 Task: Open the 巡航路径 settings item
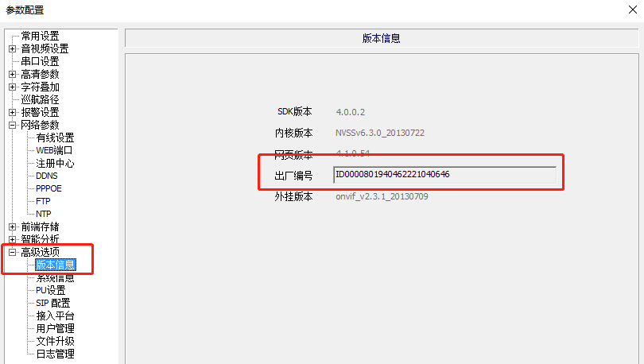(x=40, y=99)
